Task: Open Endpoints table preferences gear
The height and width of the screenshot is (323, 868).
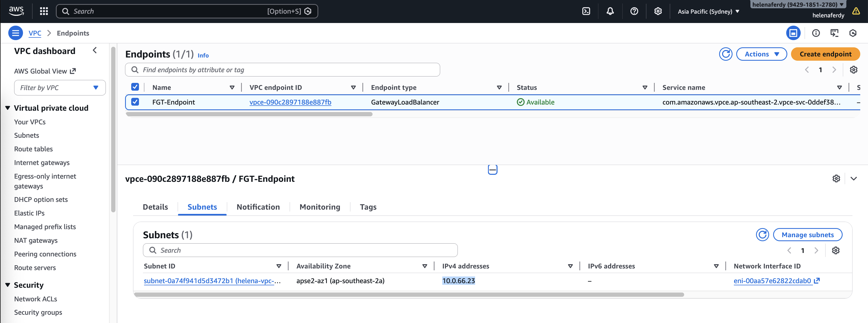Action: click(853, 70)
